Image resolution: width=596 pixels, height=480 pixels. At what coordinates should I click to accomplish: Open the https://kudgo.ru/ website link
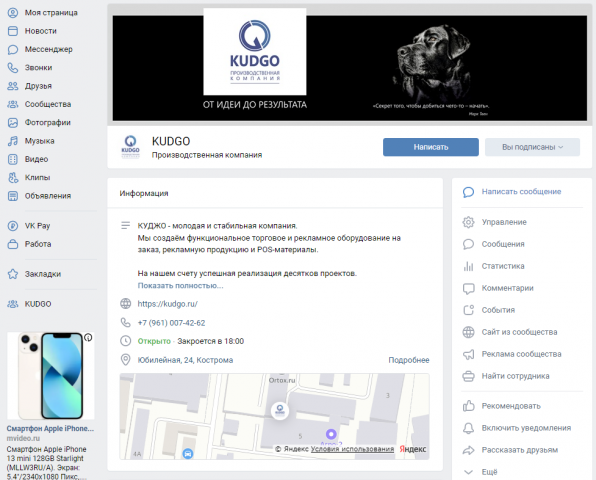[167, 304]
